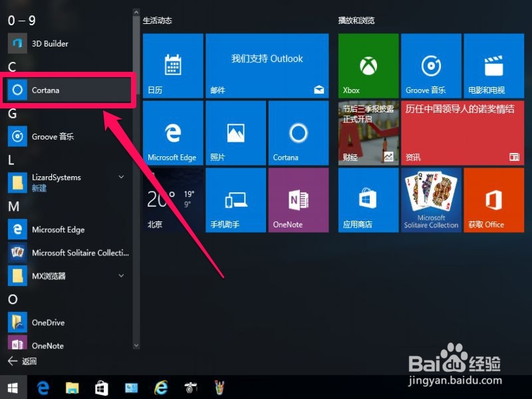This screenshot has height=399, width=532.
Task: Open the purple OneNote tile
Action: tap(299, 200)
